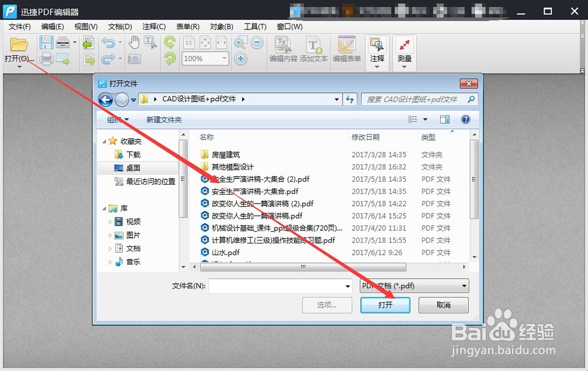Open the 窗口(W) menu
This screenshot has width=588, height=371.
[x=289, y=26]
